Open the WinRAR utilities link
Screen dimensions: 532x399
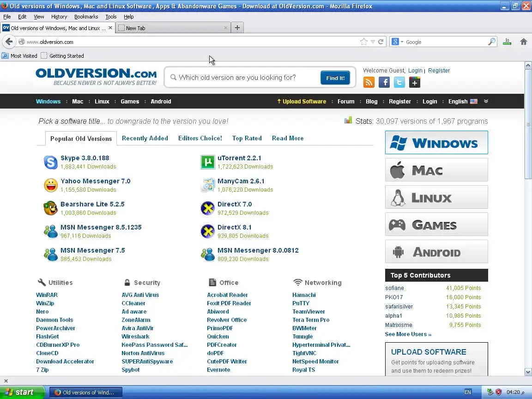point(47,295)
